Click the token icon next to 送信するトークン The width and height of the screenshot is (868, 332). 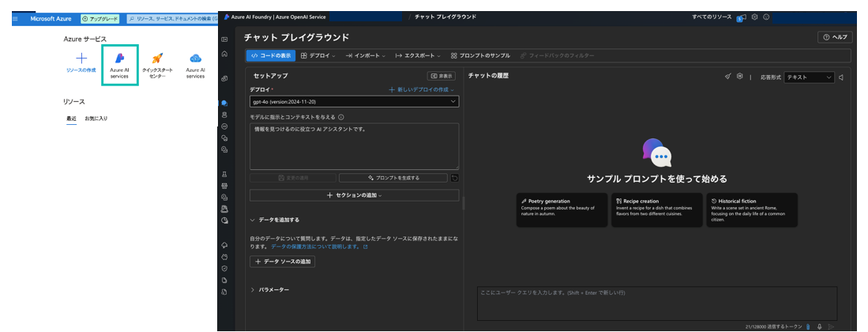(808, 327)
